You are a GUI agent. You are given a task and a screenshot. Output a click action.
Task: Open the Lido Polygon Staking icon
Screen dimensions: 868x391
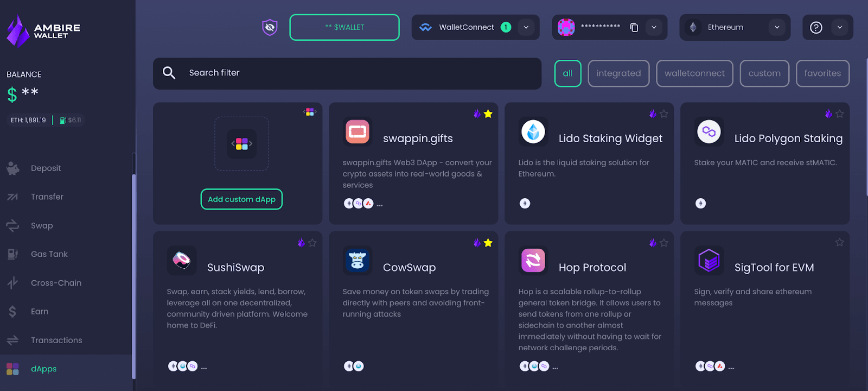click(x=709, y=131)
